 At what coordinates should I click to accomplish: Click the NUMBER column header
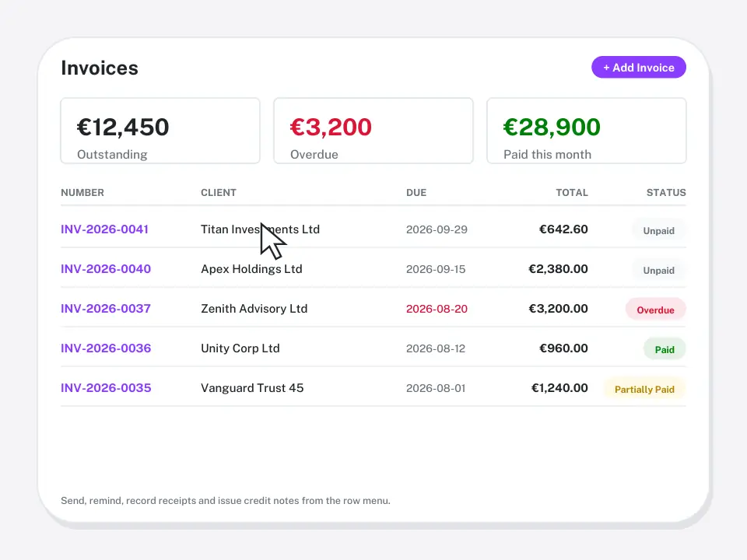82,193
